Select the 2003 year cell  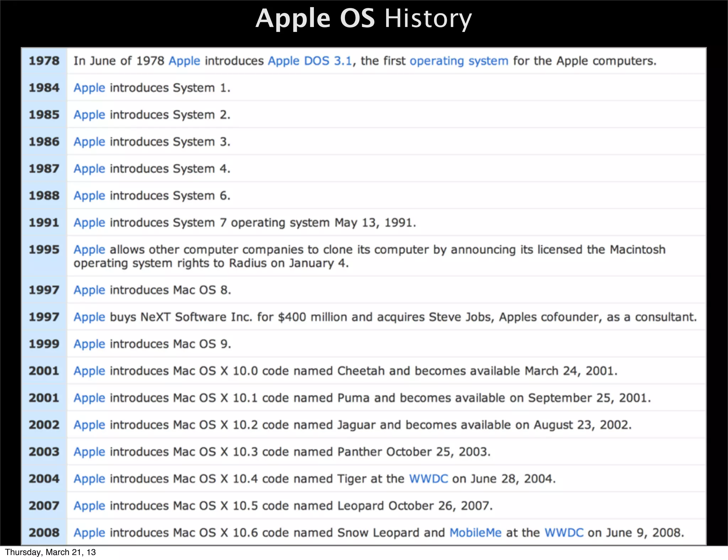[44, 452]
